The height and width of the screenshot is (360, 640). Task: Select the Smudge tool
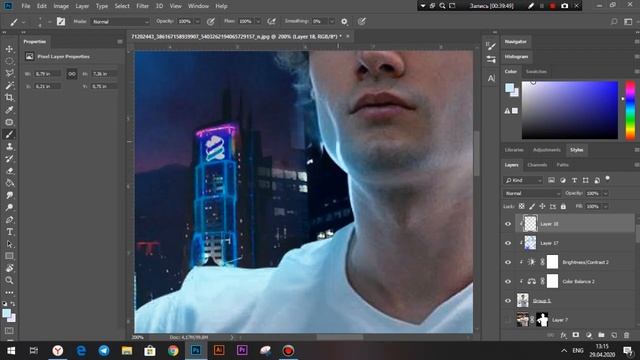[x=9, y=195]
